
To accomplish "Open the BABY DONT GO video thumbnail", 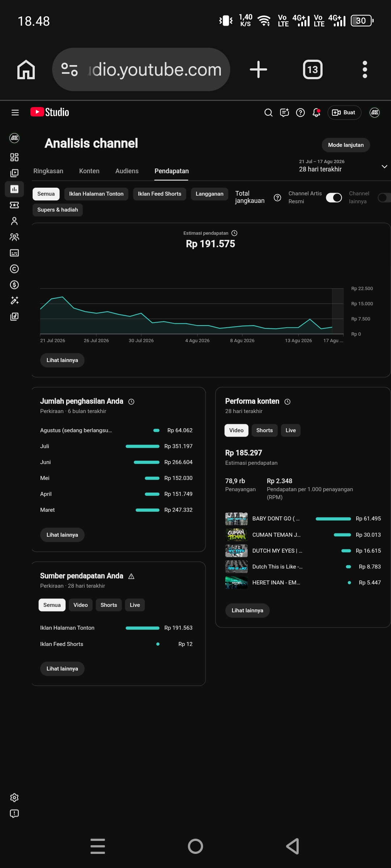I will click(x=236, y=519).
